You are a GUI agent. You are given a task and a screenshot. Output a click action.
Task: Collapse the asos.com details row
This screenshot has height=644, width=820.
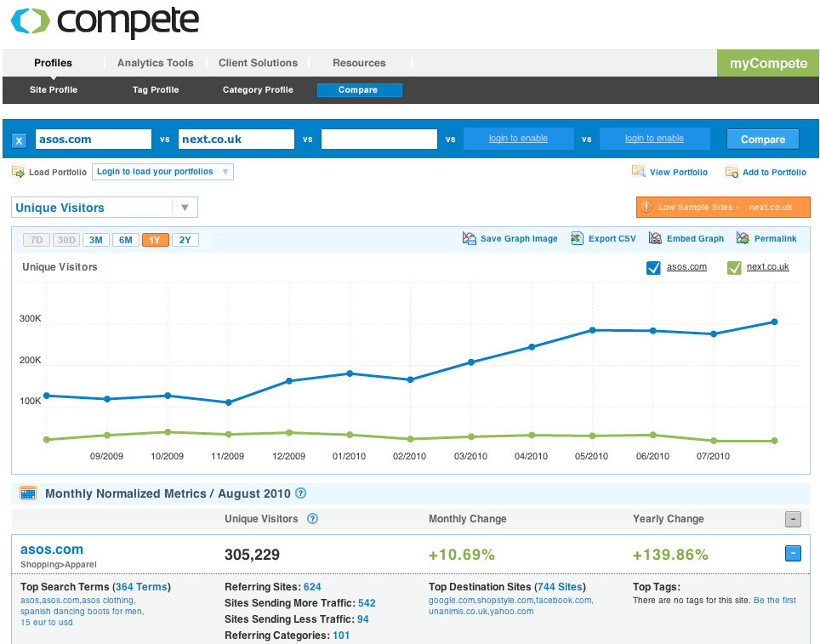tap(793, 554)
